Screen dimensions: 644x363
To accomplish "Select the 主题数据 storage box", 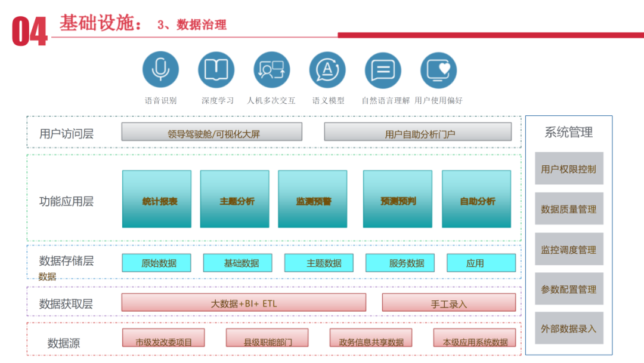I will [x=319, y=263].
